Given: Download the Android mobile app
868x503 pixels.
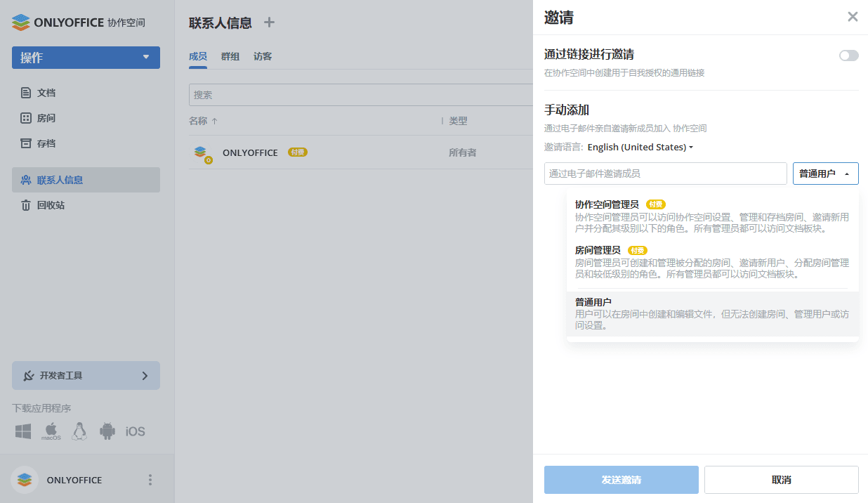Looking at the screenshot, I should coord(107,431).
